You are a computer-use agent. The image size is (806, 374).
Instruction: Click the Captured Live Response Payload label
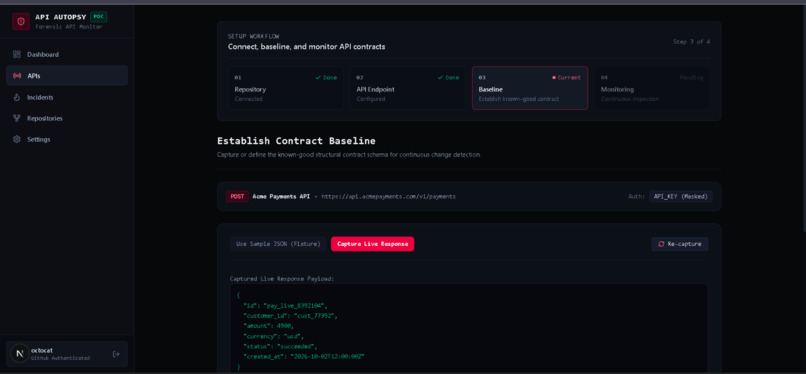pos(282,278)
